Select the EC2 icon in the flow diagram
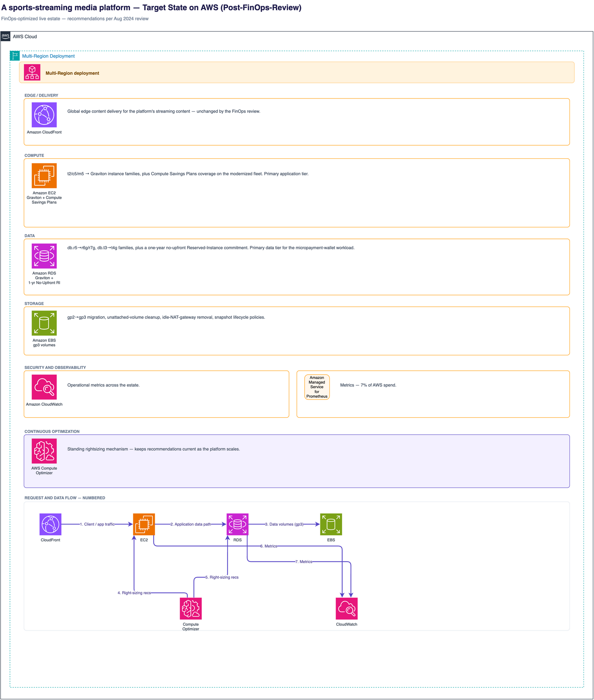Viewport: 594px width, 700px height. pyautogui.click(x=144, y=524)
